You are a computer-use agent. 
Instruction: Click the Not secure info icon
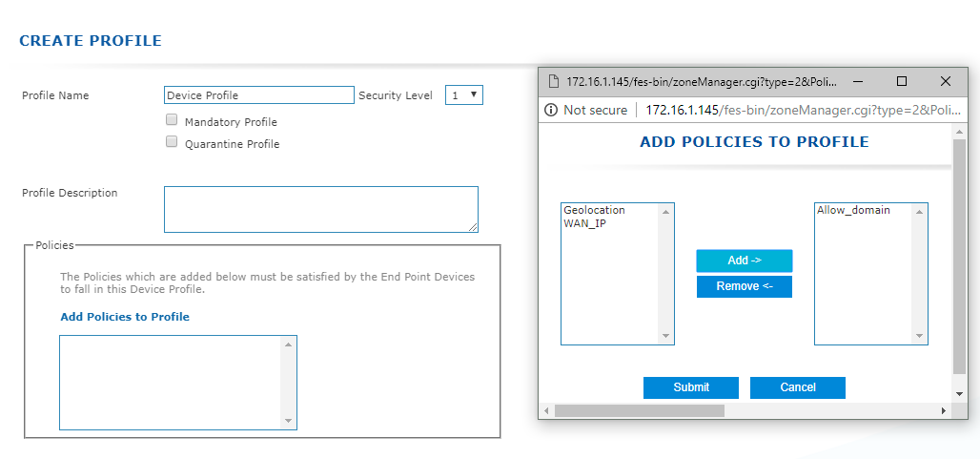pos(551,110)
